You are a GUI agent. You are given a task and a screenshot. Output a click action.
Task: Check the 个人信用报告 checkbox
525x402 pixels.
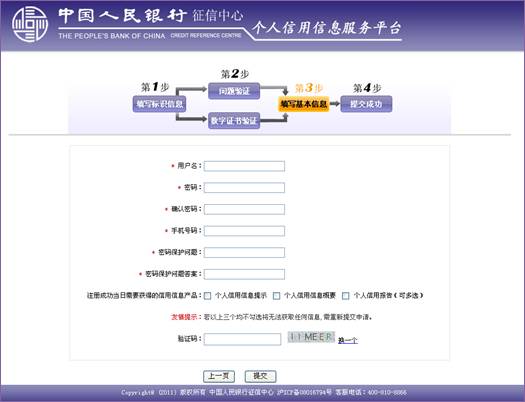[x=346, y=296]
